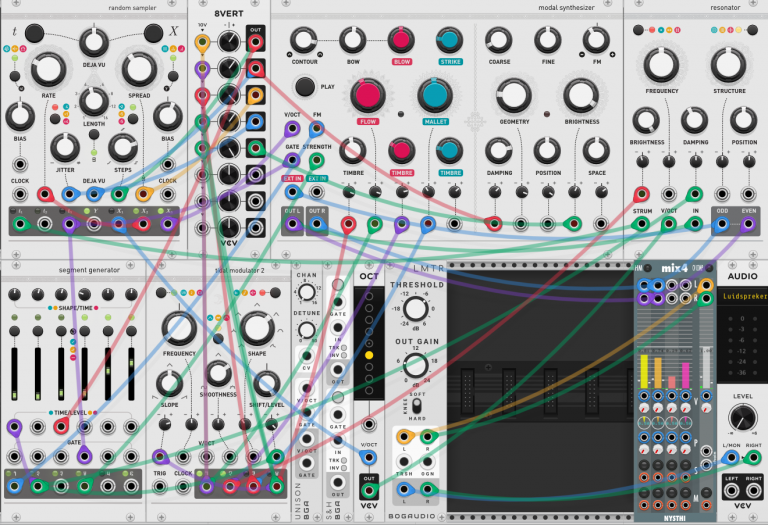
Task: Click the RATE knob on the random sampler
Action: pos(48,69)
